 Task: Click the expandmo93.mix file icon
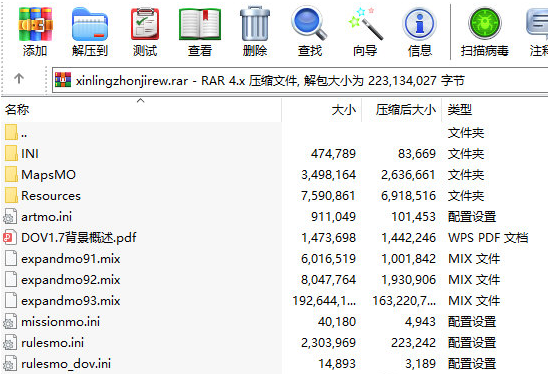(11, 301)
